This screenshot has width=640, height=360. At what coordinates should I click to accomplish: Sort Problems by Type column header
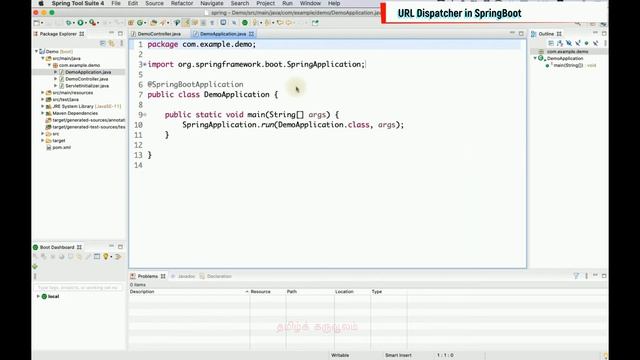[377, 291]
